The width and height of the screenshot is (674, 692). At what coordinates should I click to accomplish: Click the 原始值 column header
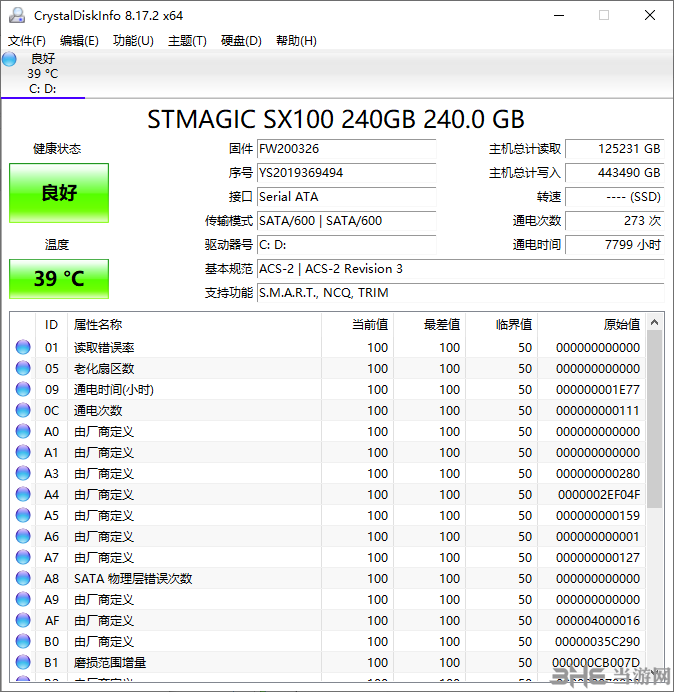coord(591,325)
